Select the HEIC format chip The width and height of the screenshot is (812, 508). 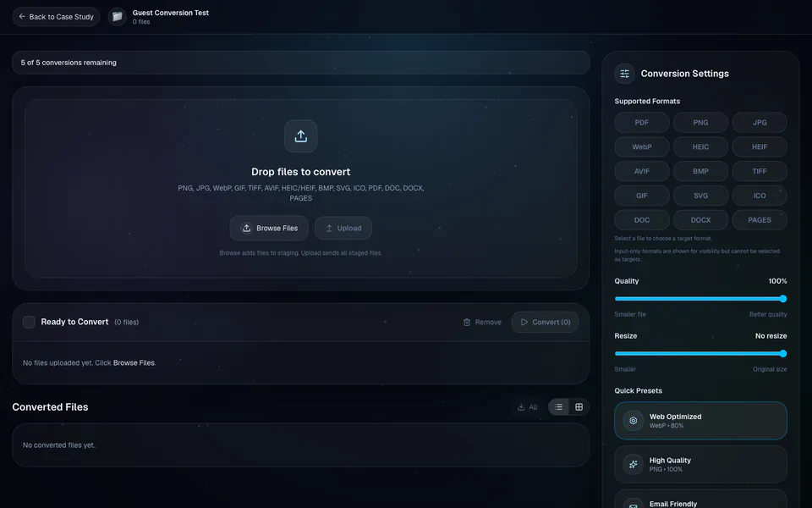[x=700, y=146]
